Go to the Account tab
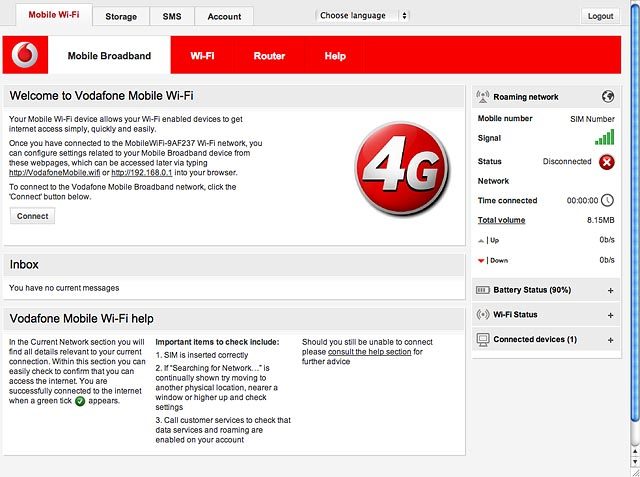Screen dimensions: 640x477 tap(224, 16)
